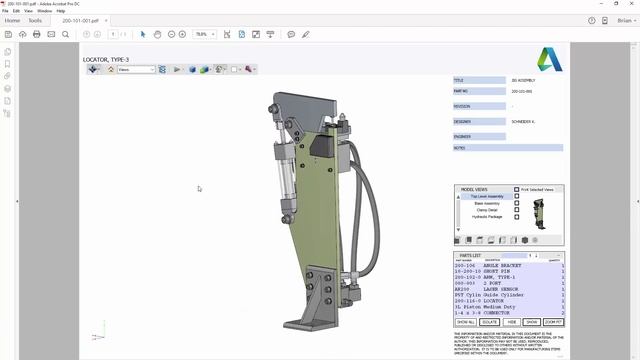
Task: Switch to the Home tab
Action: [12, 20]
